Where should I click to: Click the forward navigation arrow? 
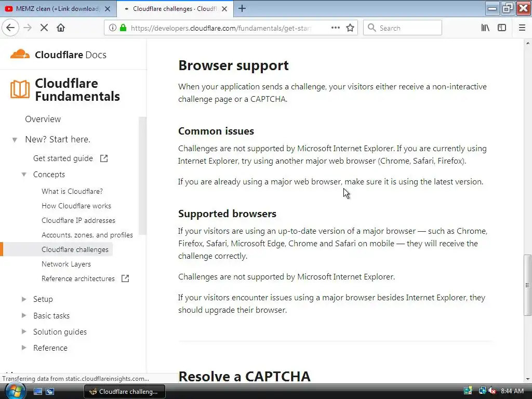point(28,28)
